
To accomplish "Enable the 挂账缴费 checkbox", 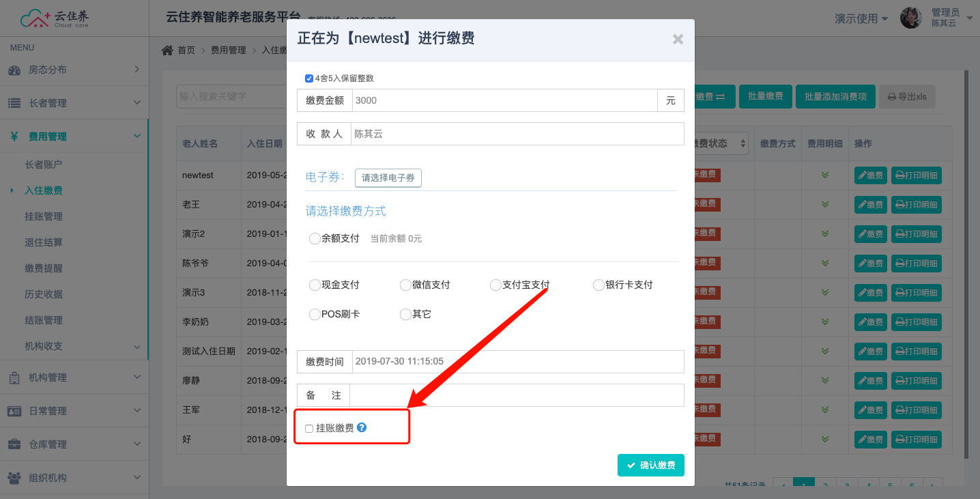I will tap(309, 429).
